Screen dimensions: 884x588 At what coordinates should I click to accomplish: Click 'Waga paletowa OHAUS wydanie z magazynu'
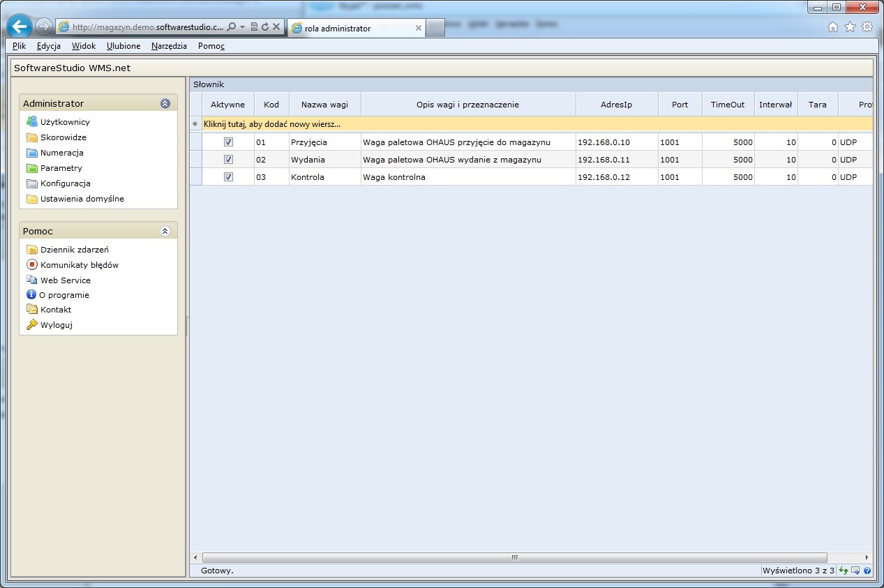click(468, 159)
